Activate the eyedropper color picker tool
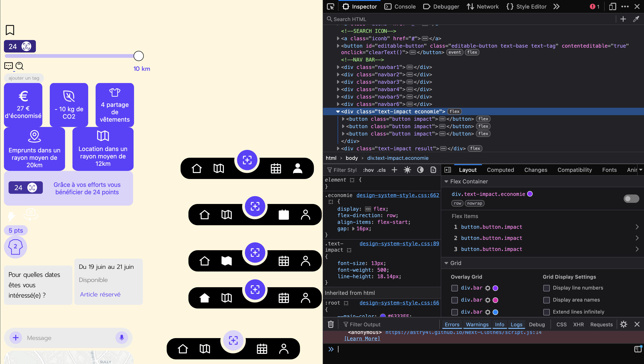The image size is (644, 364). coord(636,19)
